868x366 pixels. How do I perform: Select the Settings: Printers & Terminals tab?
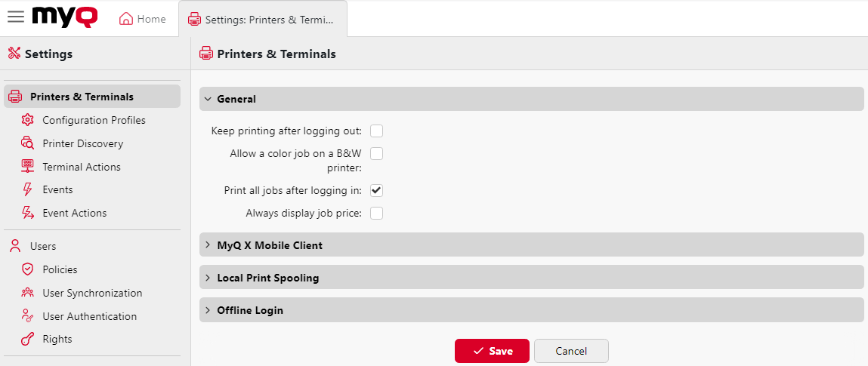tap(261, 19)
